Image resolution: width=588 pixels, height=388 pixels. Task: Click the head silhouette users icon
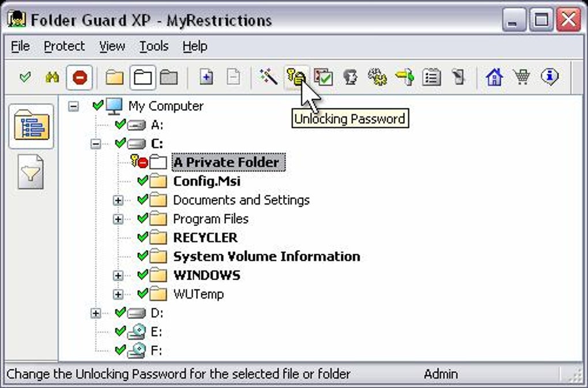(x=350, y=77)
